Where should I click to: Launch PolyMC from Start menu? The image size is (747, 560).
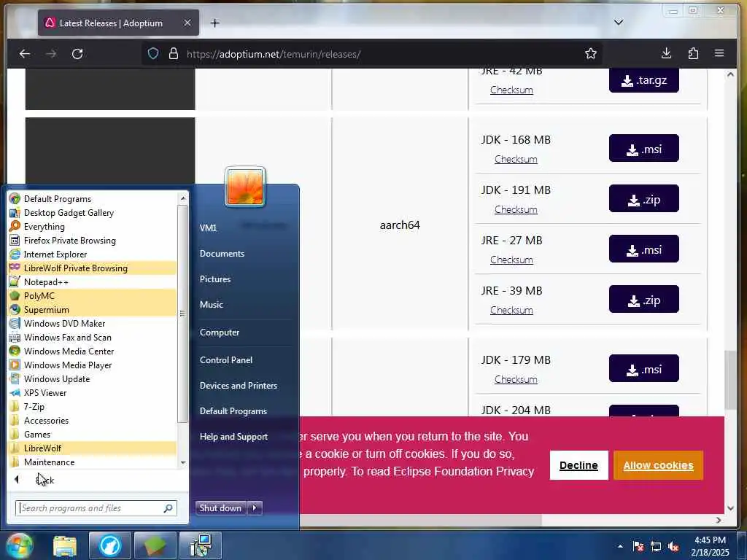39,295
